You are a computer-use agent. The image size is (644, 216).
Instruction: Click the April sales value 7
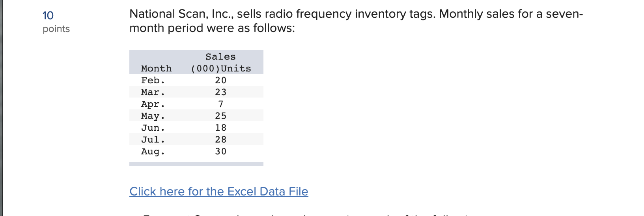click(220, 104)
